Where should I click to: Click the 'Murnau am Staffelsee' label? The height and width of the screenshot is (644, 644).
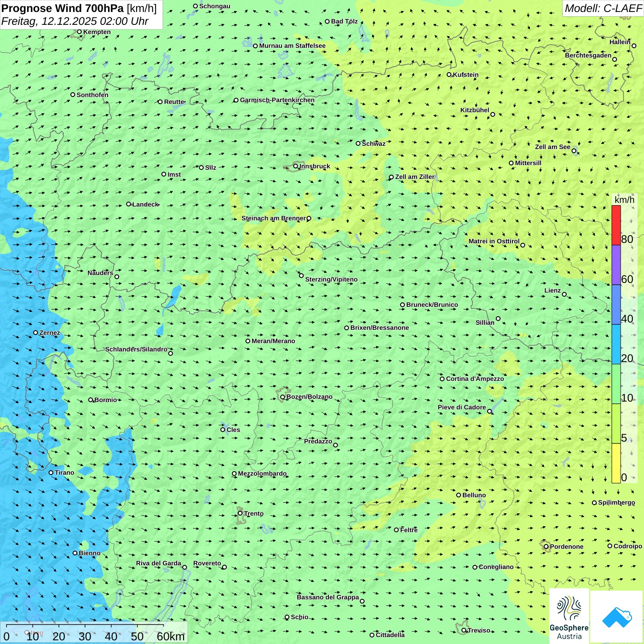click(x=292, y=46)
